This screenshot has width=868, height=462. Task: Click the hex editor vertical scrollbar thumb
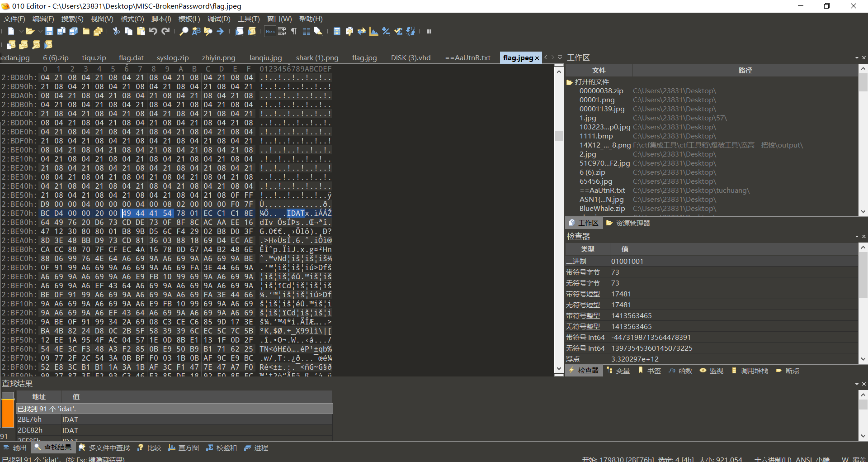click(559, 135)
